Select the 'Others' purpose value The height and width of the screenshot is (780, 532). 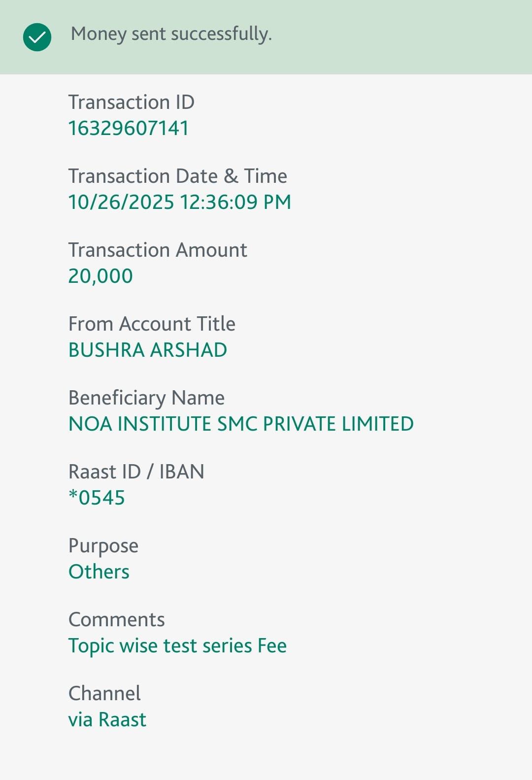coord(99,572)
